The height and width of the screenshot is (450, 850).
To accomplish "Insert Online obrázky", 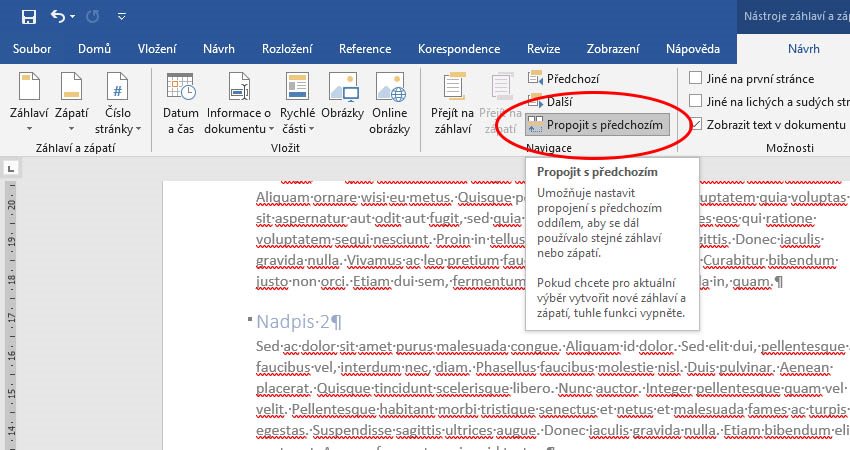I will (390, 103).
